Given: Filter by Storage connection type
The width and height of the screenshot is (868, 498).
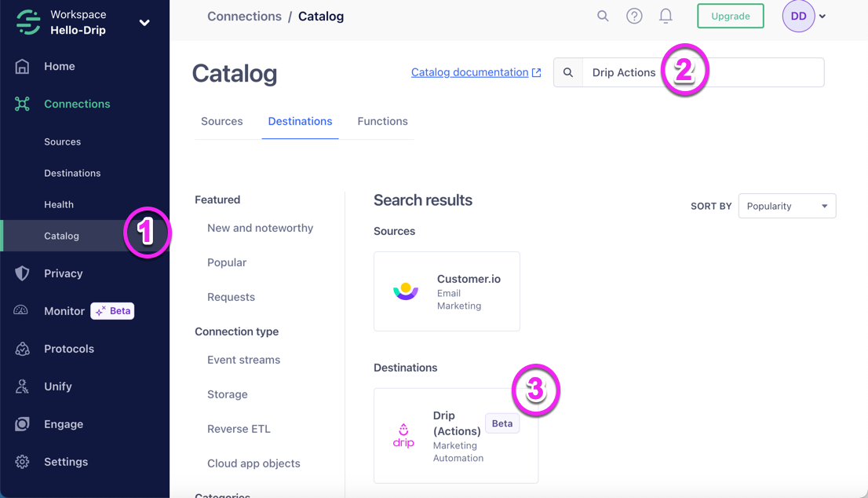Looking at the screenshot, I should [x=228, y=394].
